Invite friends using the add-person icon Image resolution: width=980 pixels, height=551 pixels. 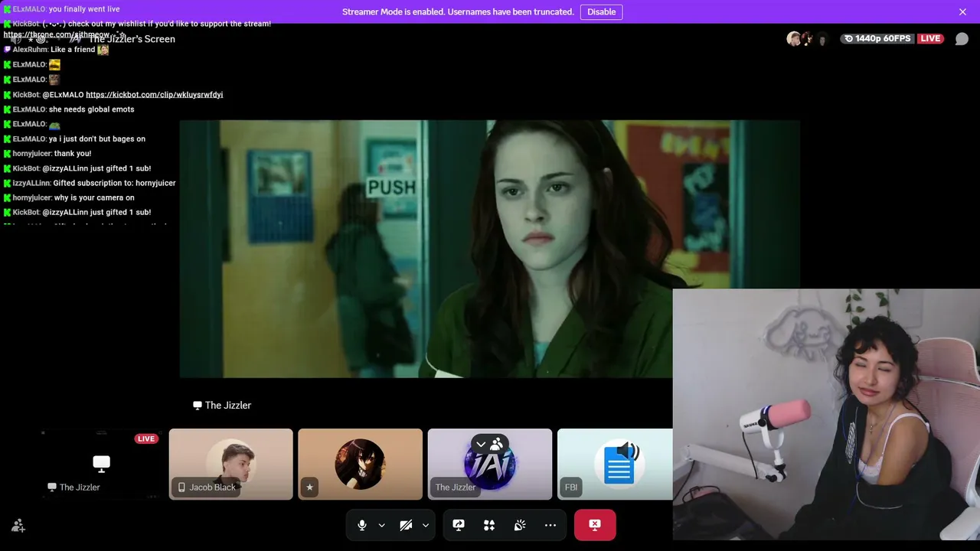pos(18,526)
